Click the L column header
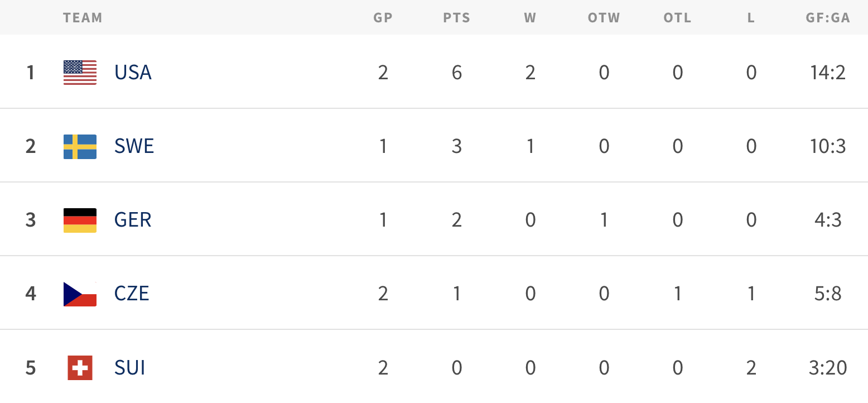 (751, 18)
